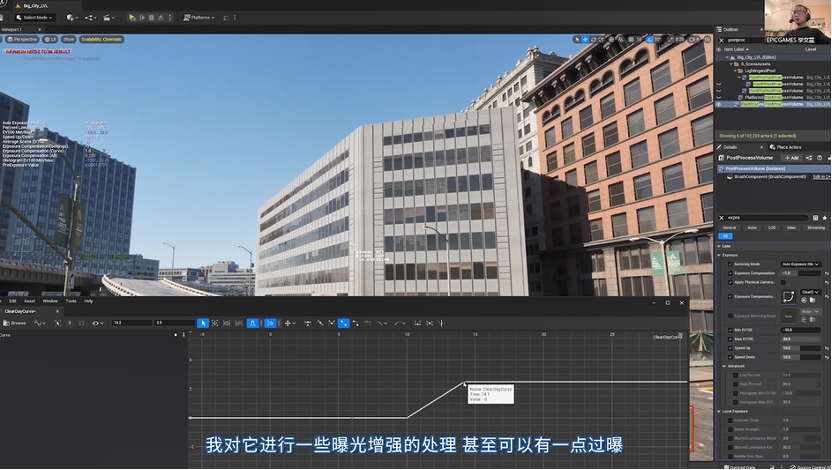832x470 pixels.
Task: Uncheck the Metering Mode override checkbox
Action: pyautogui.click(x=730, y=264)
